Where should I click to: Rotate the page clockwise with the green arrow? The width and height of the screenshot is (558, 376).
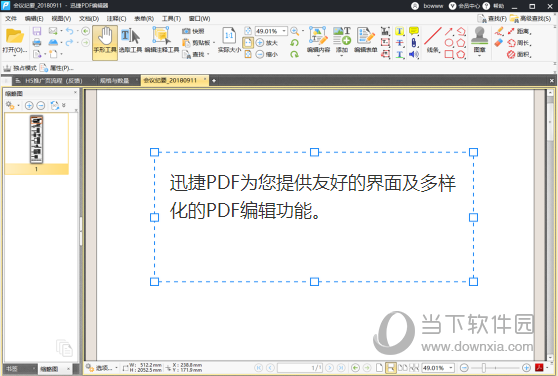[294, 54]
